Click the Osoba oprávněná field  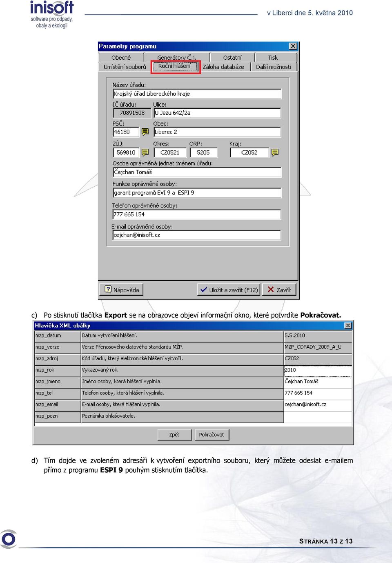(x=197, y=172)
